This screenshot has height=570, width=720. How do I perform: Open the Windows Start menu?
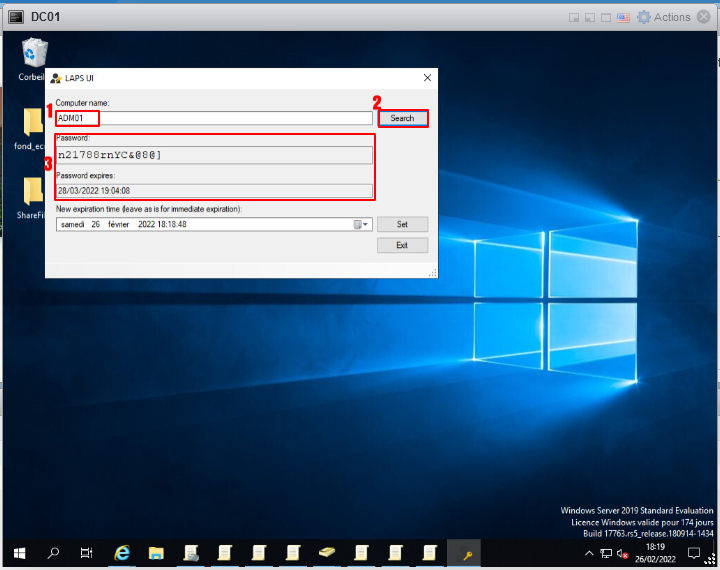pos(19,552)
